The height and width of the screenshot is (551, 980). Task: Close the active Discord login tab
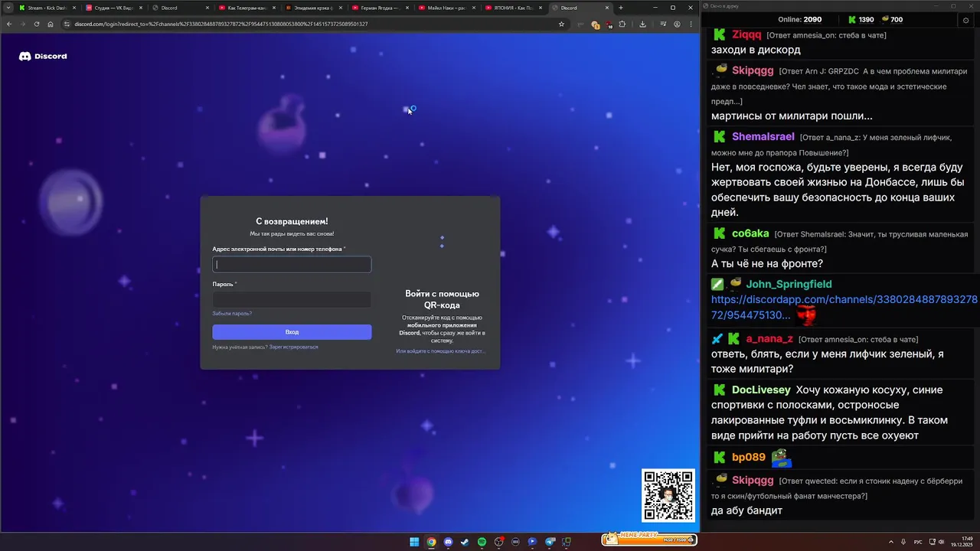tap(606, 8)
